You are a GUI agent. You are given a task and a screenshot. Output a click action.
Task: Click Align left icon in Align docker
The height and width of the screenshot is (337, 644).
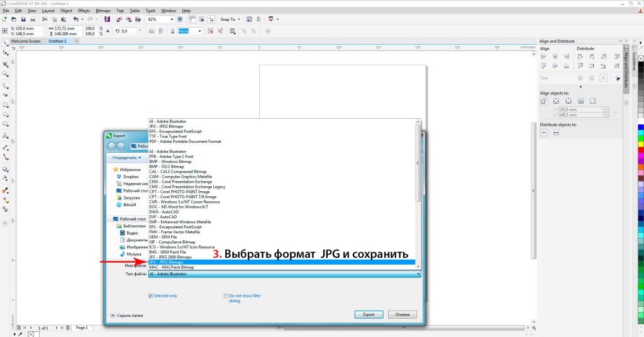pyautogui.click(x=544, y=57)
